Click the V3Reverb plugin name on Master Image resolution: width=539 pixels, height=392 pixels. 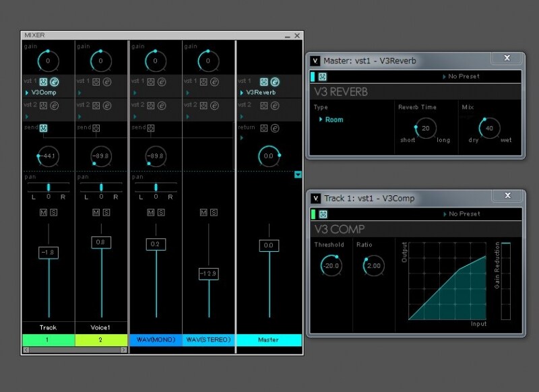tap(261, 92)
